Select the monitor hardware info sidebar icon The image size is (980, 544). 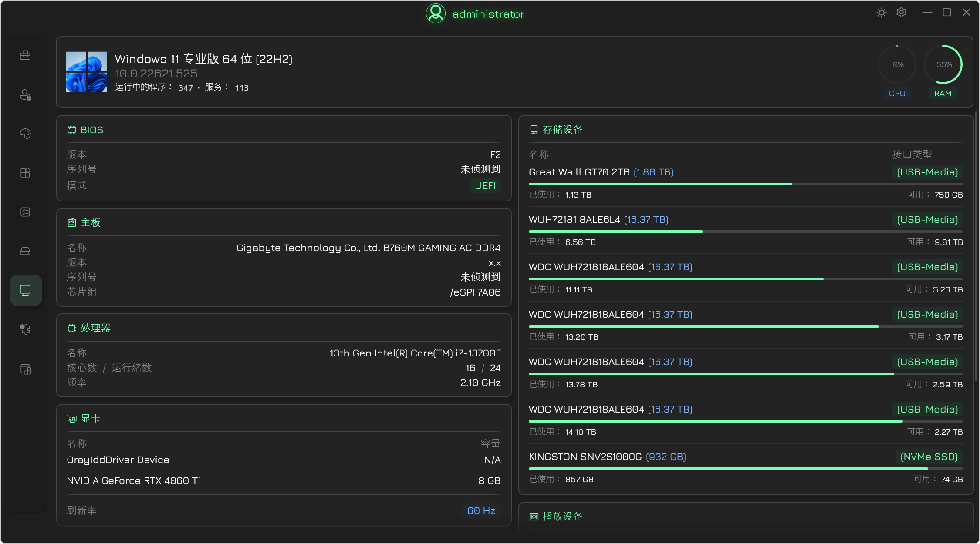(26, 290)
